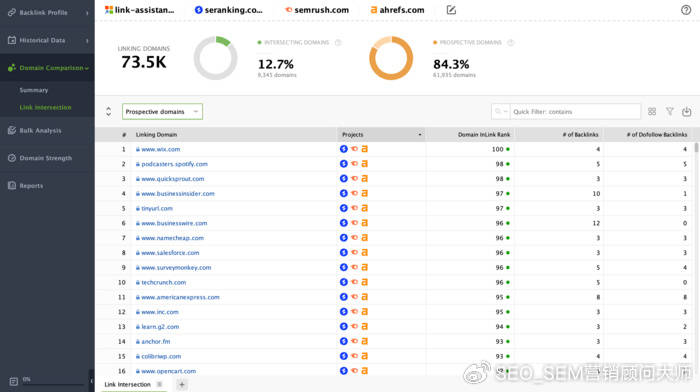
Task: Open www.wix.com link
Action: 161,149
